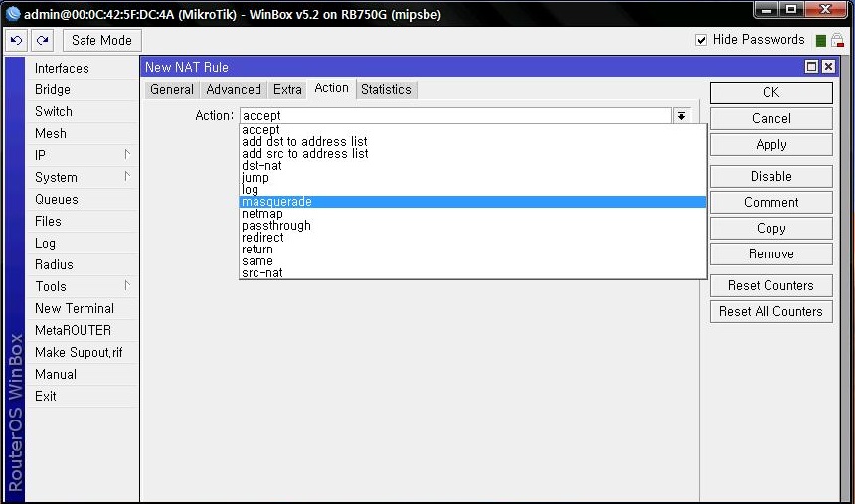
Task: Click the Redo arrow icon
Action: pyautogui.click(x=43, y=40)
